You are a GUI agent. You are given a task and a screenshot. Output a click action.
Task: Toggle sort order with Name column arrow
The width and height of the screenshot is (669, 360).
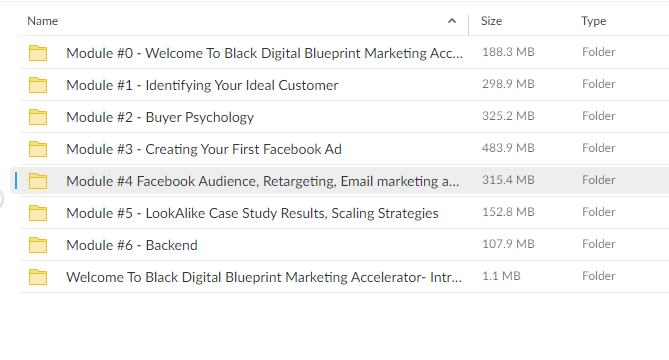[x=452, y=21]
